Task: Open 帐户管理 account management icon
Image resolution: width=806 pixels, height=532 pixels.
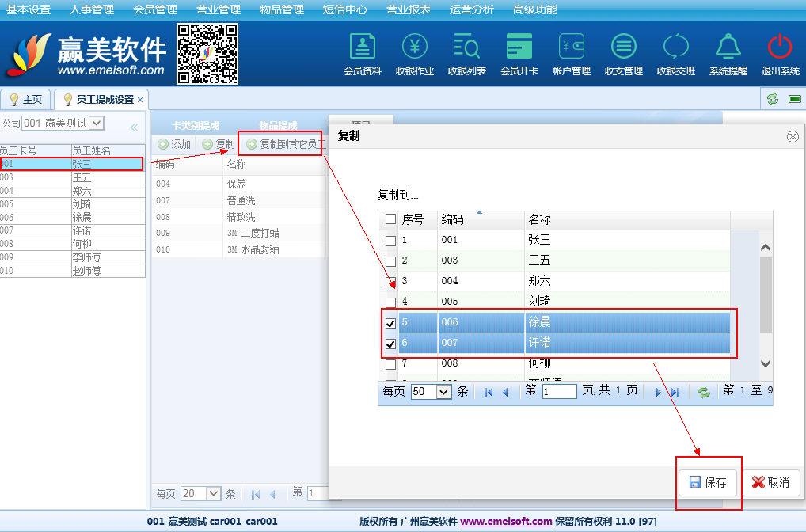Action: tap(571, 47)
